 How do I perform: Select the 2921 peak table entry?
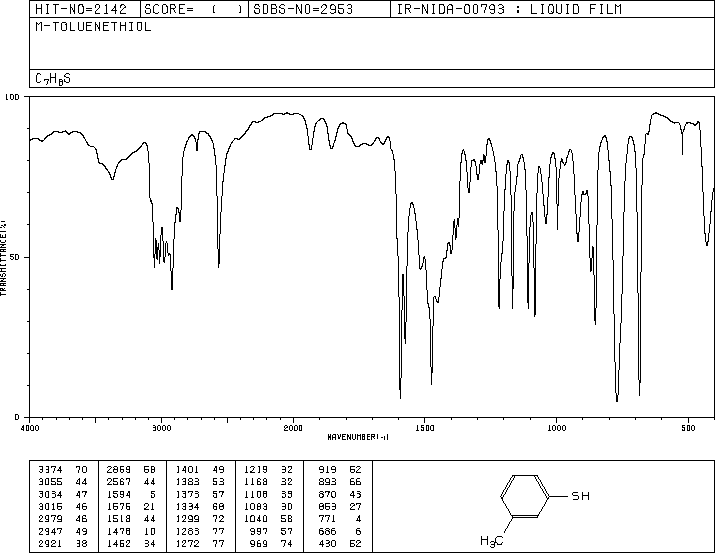(x=62, y=544)
